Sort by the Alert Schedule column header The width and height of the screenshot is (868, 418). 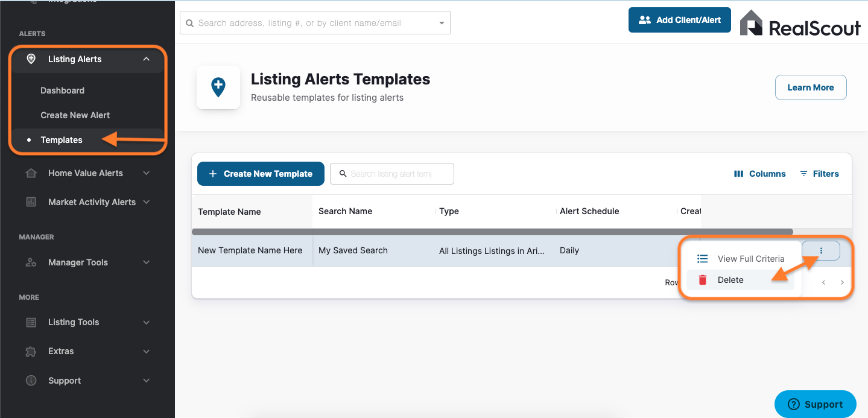coord(589,211)
